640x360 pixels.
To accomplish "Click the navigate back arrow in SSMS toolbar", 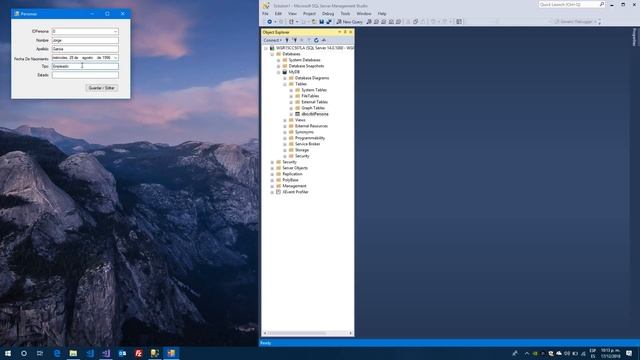I will click(x=269, y=22).
